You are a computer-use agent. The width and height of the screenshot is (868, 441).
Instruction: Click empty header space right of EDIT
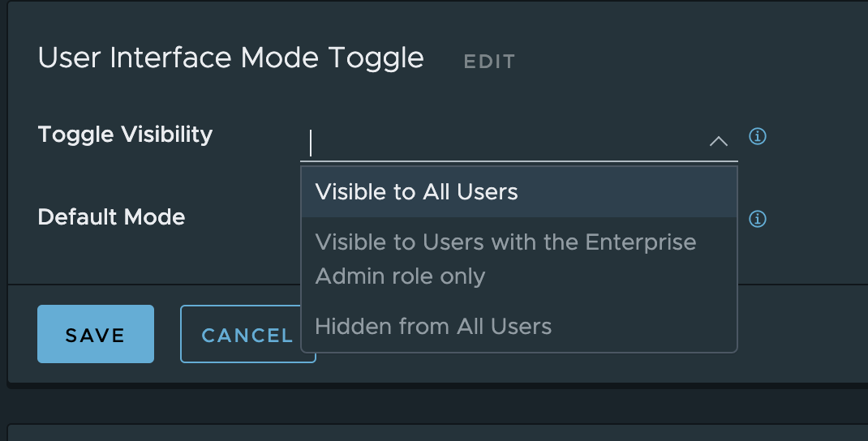pos(690,62)
